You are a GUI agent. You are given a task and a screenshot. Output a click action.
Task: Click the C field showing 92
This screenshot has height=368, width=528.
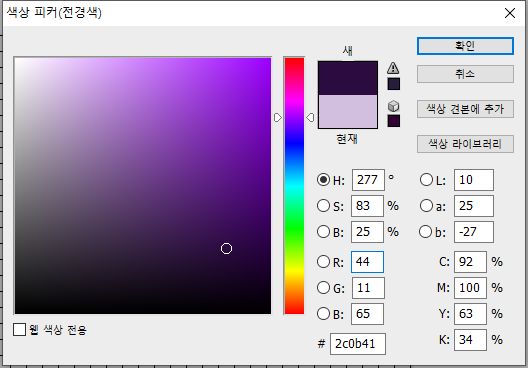tap(470, 262)
